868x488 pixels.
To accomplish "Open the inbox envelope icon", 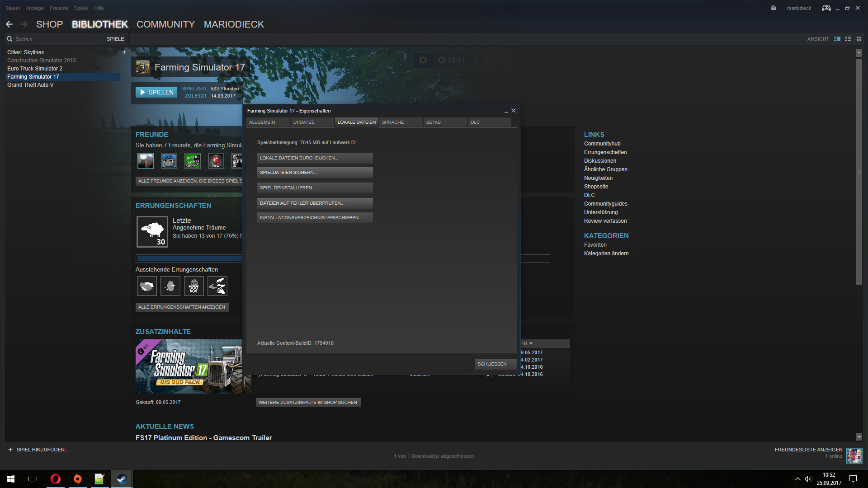I will (773, 8).
